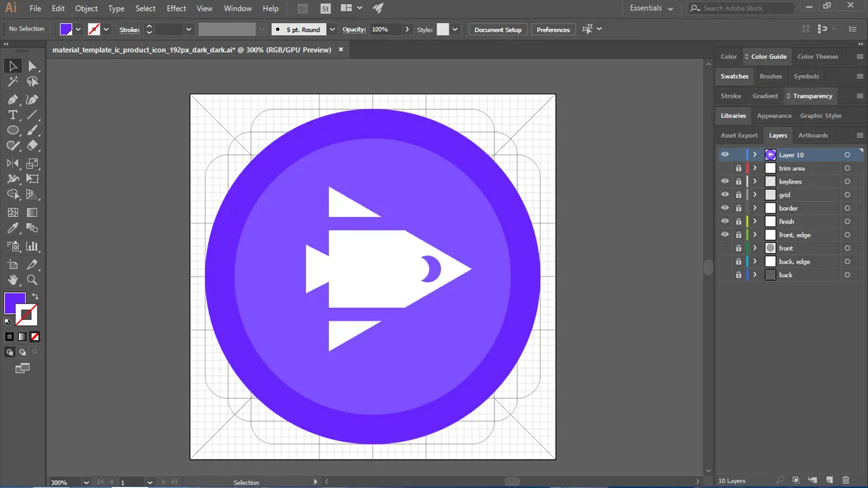Toggle visibility of border layer
The width and height of the screenshot is (868, 488).
(x=725, y=208)
